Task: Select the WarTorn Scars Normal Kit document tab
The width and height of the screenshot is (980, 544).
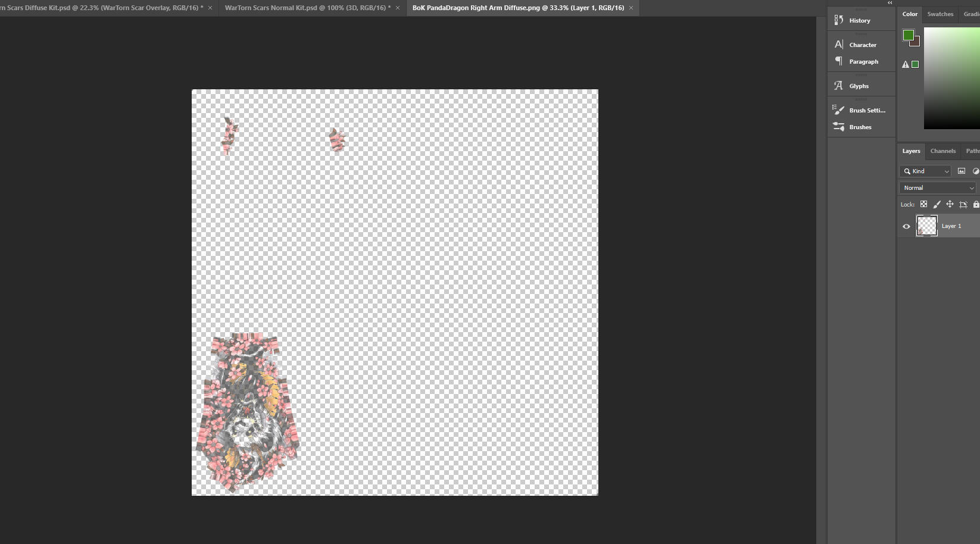Action: pyautogui.click(x=305, y=8)
